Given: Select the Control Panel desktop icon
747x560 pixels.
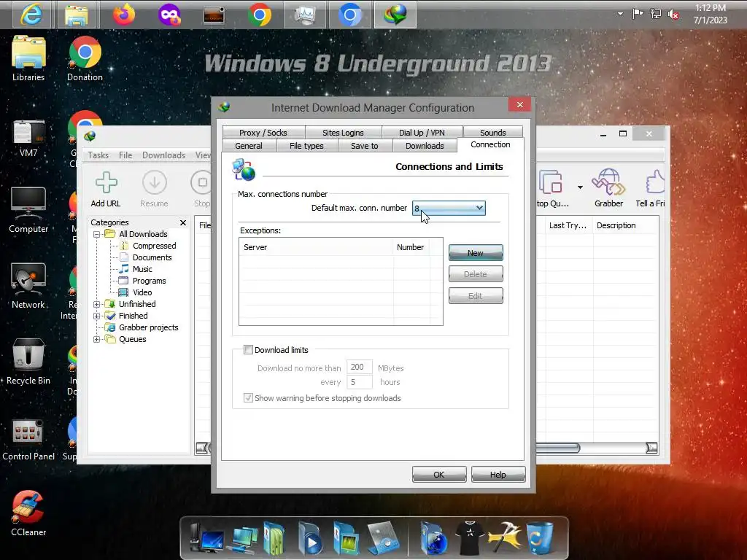Looking at the screenshot, I should [x=28, y=440].
